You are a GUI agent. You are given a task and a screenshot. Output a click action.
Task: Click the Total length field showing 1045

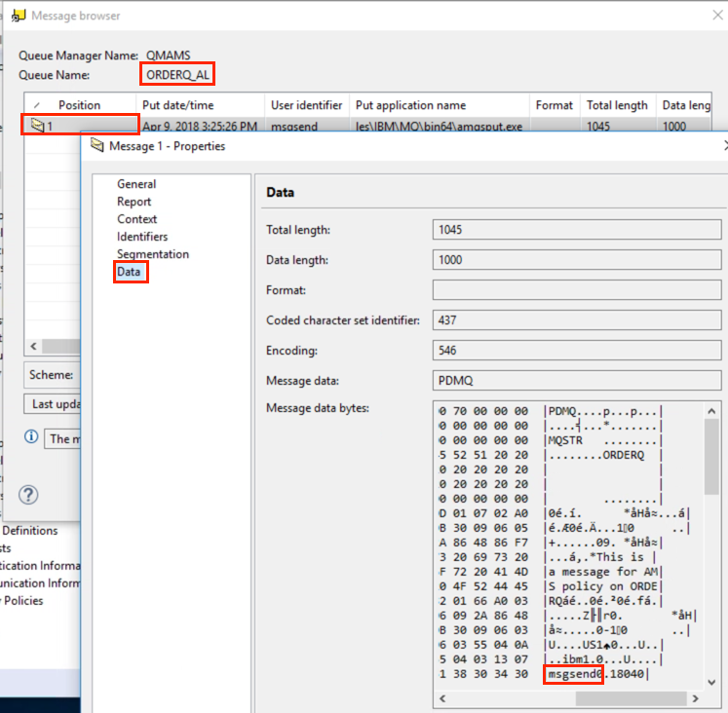pos(577,230)
